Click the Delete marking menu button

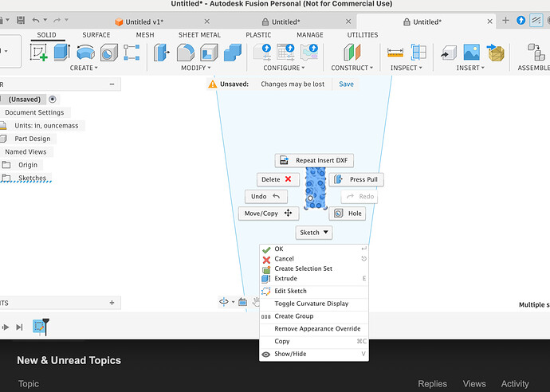[x=278, y=179]
